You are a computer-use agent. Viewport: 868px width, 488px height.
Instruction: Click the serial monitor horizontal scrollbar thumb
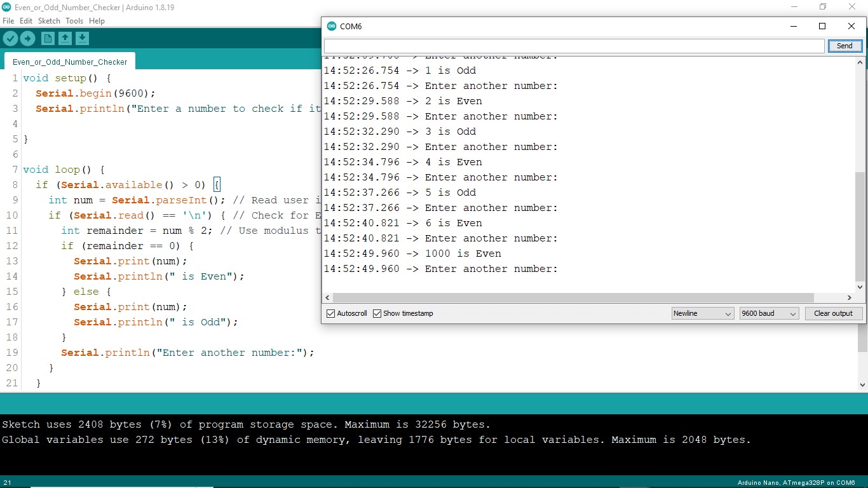pyautogui.click(x=573, y=297)
